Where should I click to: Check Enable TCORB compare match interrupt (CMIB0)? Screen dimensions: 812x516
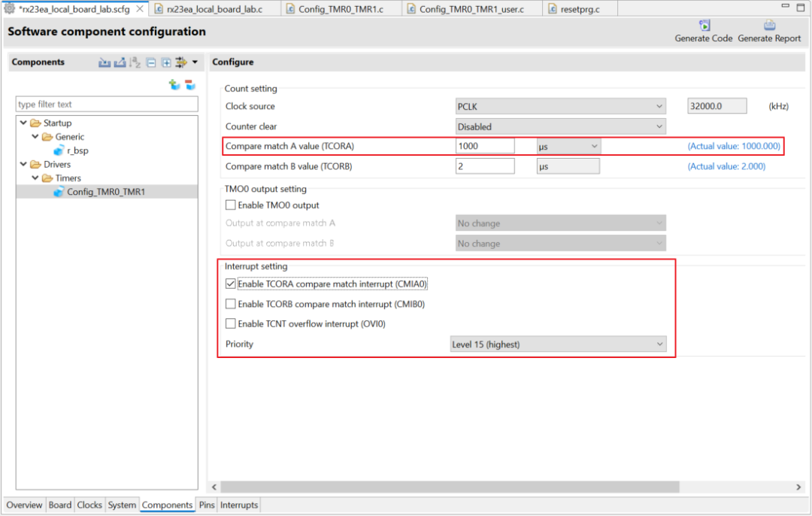coord(231,304)
